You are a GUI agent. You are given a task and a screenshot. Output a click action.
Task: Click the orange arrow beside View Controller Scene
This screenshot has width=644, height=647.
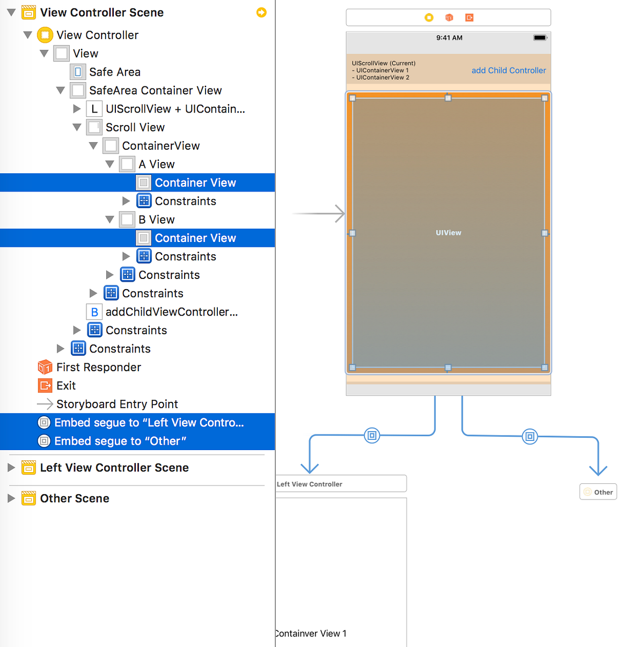261,12
